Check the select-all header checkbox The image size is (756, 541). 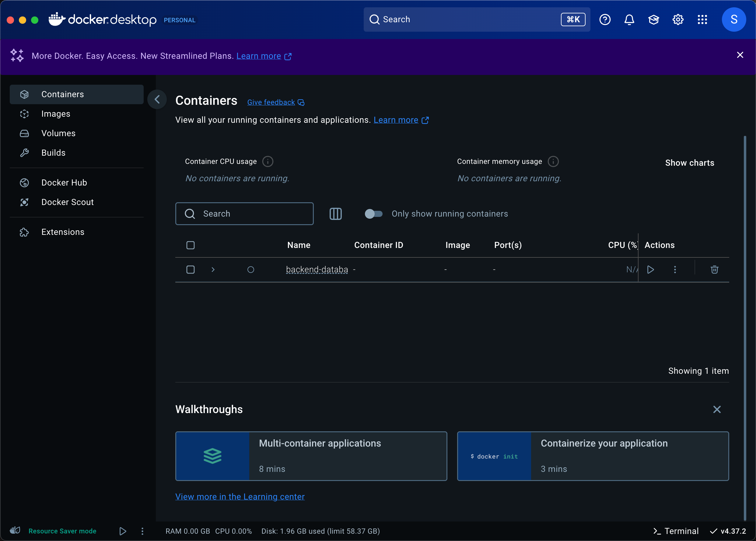(x=190, y=245)
